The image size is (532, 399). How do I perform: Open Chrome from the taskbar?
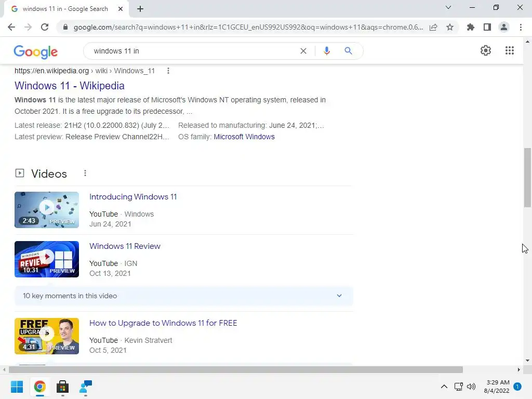click(39, 387)
